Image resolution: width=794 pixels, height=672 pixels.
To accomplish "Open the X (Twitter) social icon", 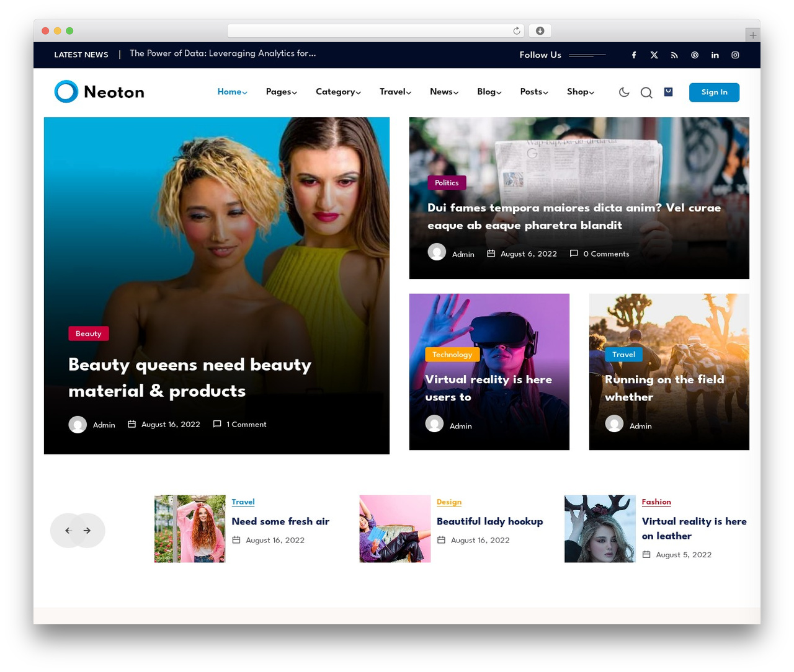I will [654, 55].
